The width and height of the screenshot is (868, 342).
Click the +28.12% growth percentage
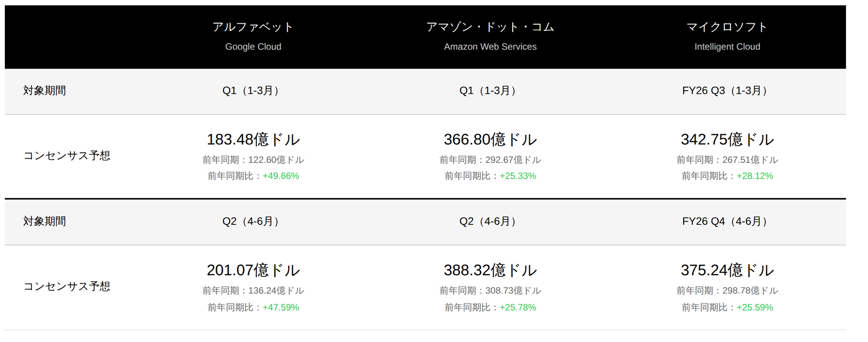tap(755, 176)
